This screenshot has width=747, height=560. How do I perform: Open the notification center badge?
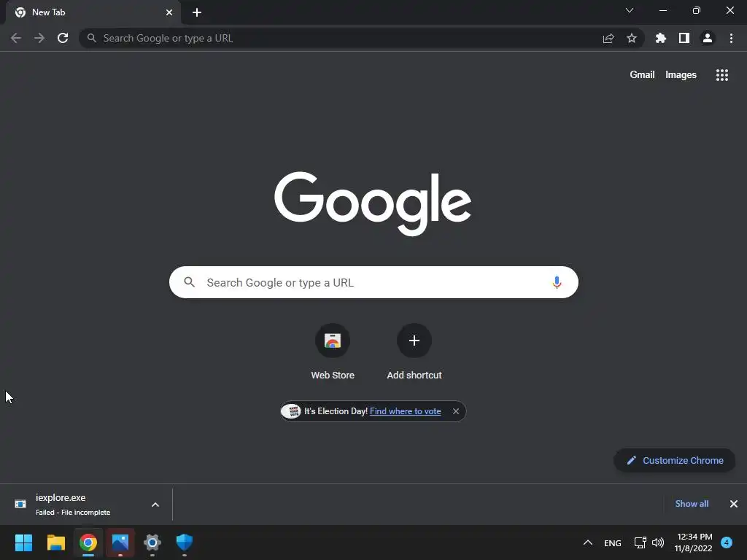pos(727,542)
